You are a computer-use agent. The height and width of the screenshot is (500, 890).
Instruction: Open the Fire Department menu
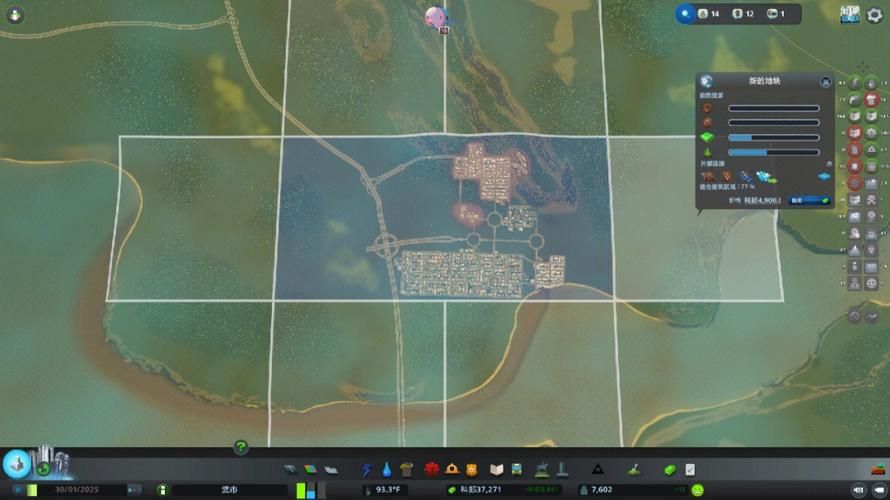[x=452, y=469]
